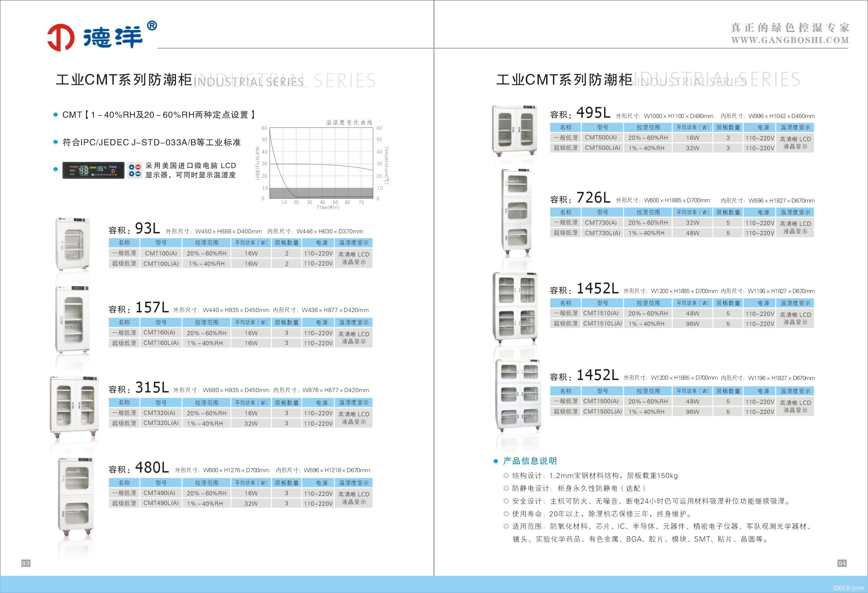This screenshot has width=868, height=593.
Task: Click model cell CMT1510L(A)
Action: (602, 323)
